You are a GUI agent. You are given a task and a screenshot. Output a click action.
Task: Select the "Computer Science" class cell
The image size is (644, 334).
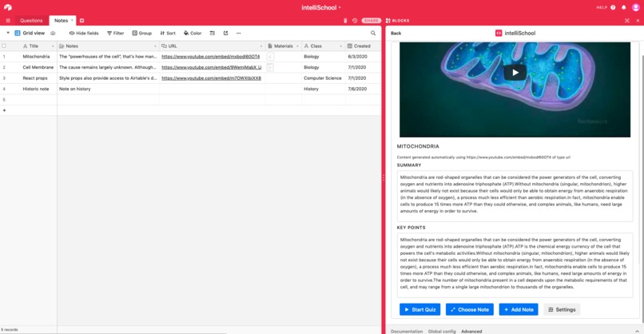(x=324, y=78)
